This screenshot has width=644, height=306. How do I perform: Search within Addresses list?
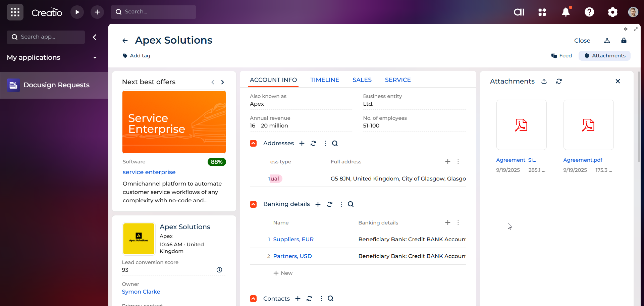(x=335, y=143)
